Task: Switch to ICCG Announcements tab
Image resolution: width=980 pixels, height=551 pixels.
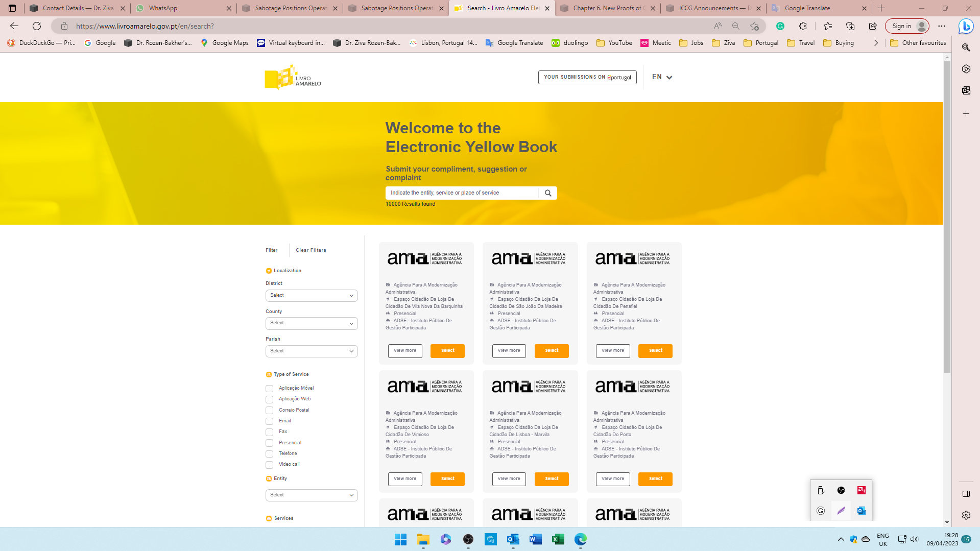Action: coord(713,8)
